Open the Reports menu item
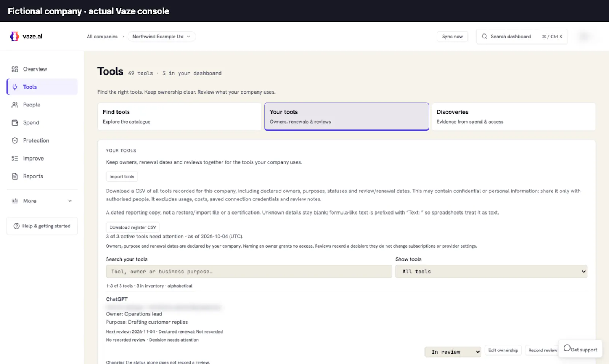 [x=42, y=176]
